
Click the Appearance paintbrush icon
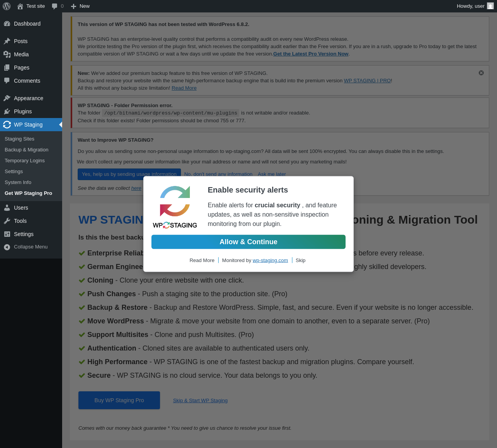pyautogui.click(x=7, y=98)
